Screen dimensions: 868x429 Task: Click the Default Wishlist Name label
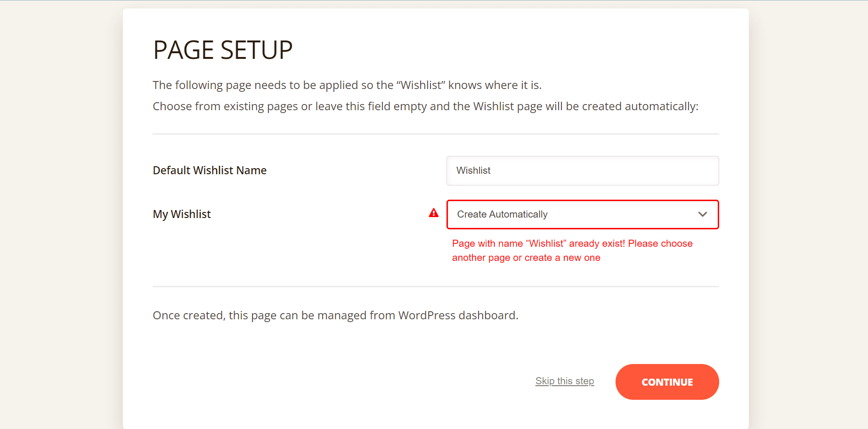(210, 170)
